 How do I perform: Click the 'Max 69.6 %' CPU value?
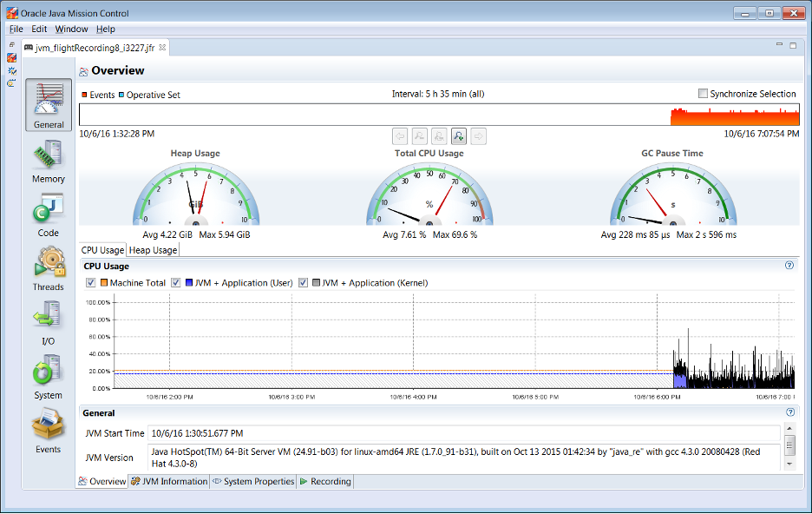click(x=455, y=234)
